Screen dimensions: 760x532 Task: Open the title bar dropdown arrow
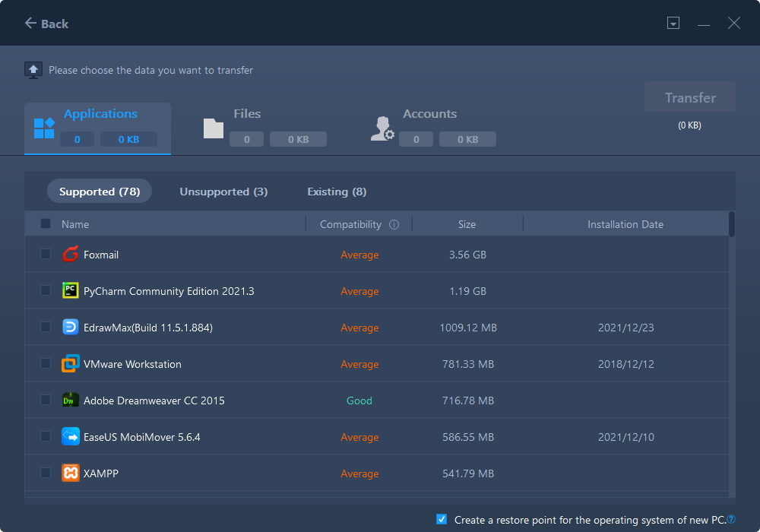[673, 23]
